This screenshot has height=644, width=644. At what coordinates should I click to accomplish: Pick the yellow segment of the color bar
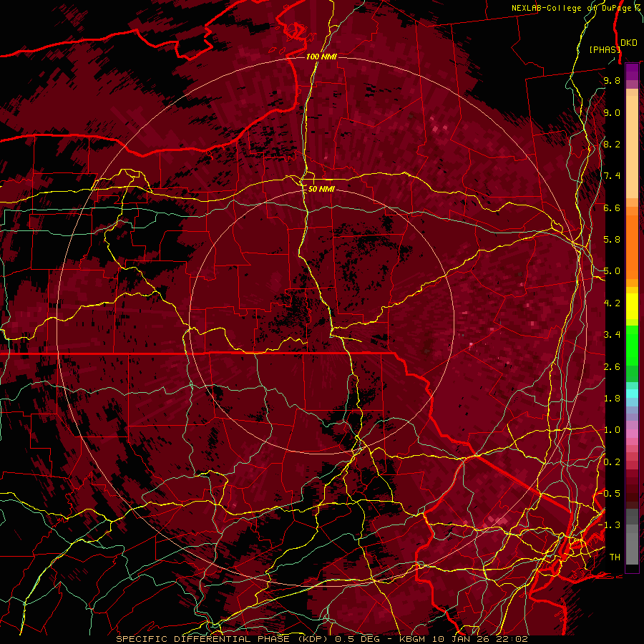pyautogui.click(x=632, y=306)
